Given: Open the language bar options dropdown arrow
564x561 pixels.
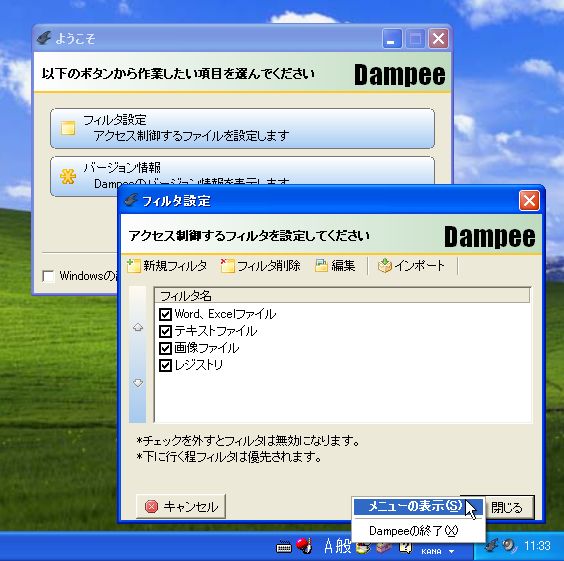Looking at the screenshot, I should coord(451,551).
